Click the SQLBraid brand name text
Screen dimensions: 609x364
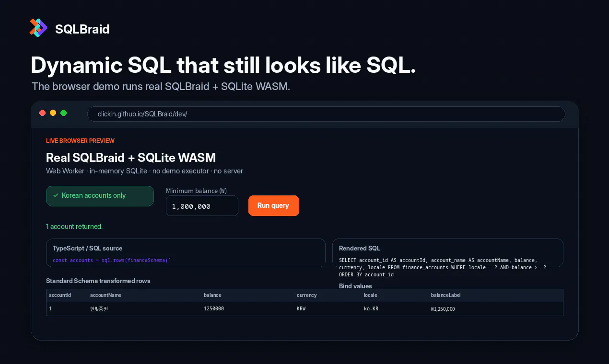[82, 29]
